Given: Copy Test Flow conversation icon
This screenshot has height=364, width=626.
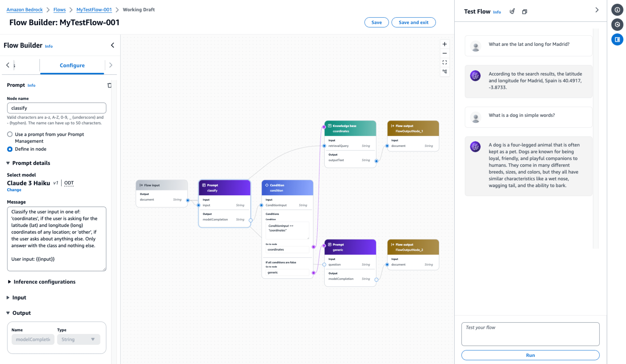Looking at the screenshot, I should coord(525,12).
